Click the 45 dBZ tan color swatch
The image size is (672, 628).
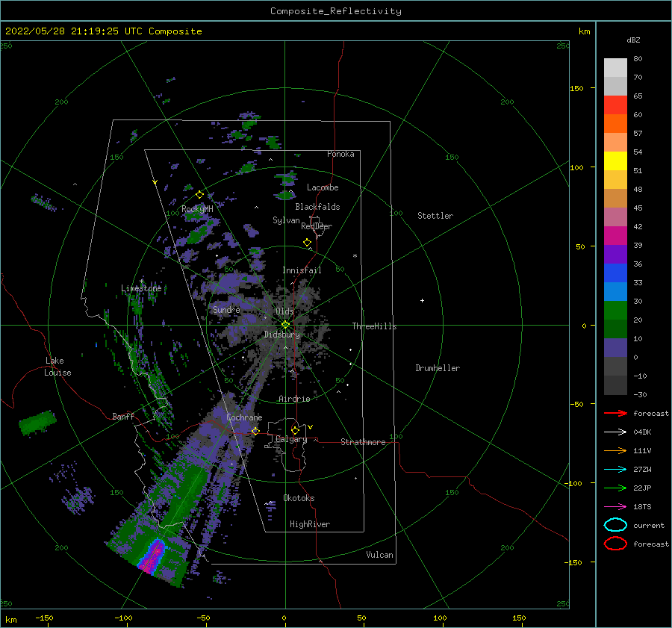coord(615,198)
